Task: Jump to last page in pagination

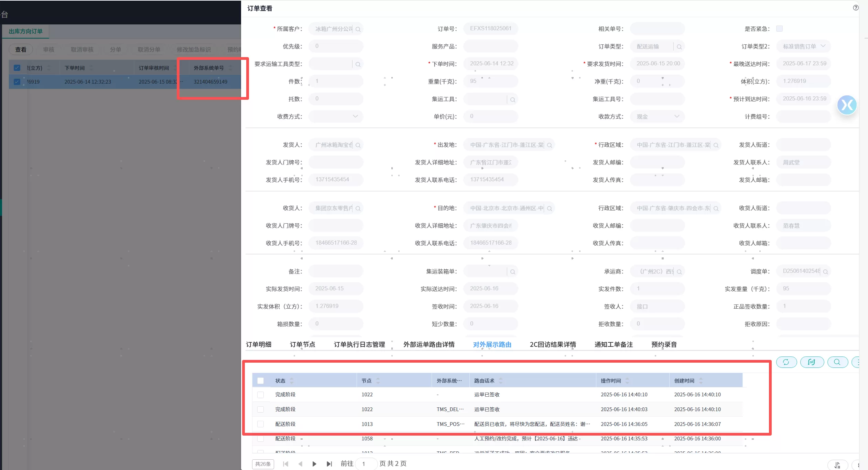Action: pos(329,464)
